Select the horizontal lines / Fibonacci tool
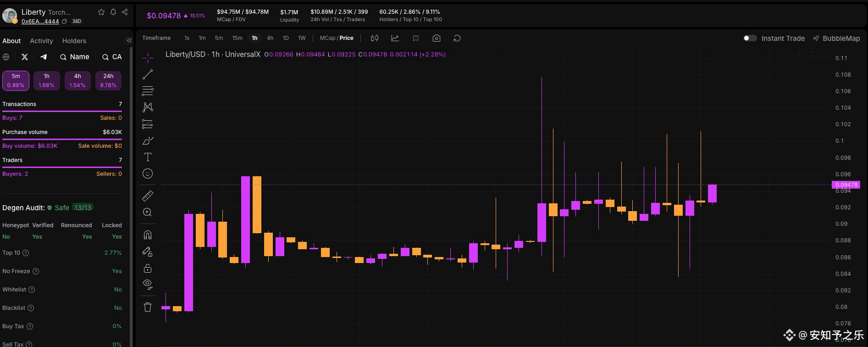The image size is (868, 347). point(148,91)
